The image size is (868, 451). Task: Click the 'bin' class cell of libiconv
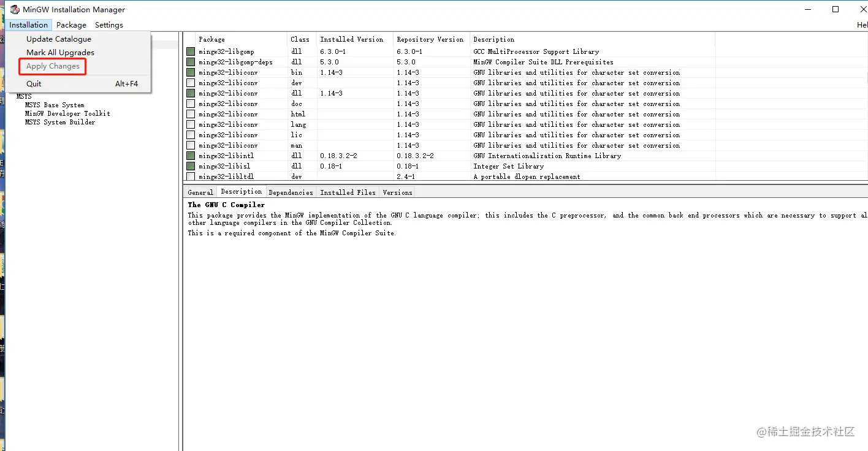pyautogui.click(x=297, y=72)
